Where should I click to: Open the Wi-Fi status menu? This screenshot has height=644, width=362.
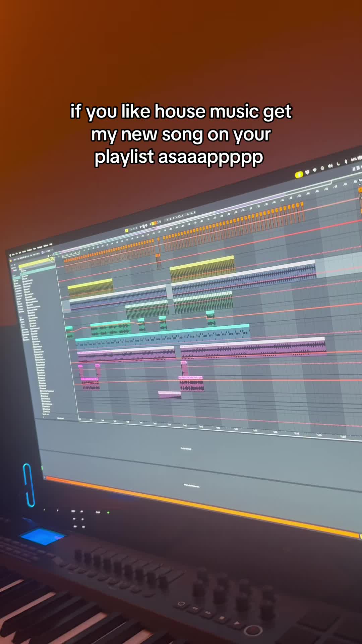(x=314, y=170)
